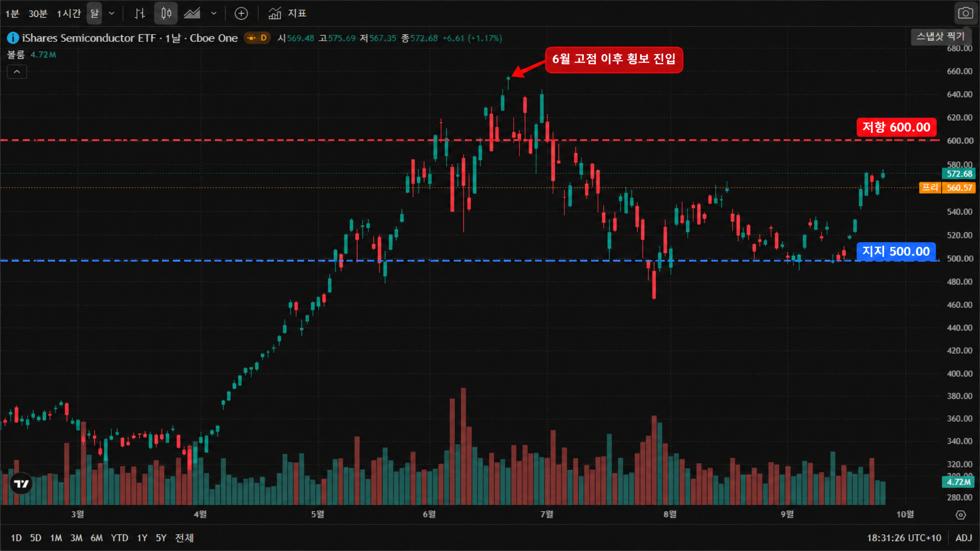Image resolution: width=980 pixels, height=551 pixels.
Task: Select the 1시간 interval
Action: (x=69, y=13)
